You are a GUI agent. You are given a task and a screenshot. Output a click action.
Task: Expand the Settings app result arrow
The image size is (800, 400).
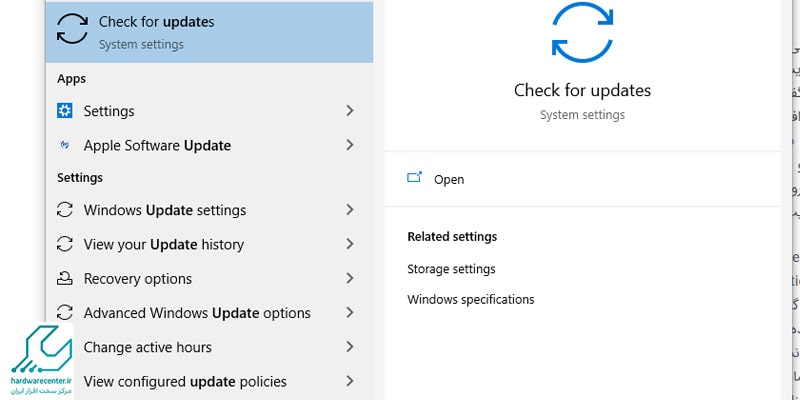click(x=349, y=110)
